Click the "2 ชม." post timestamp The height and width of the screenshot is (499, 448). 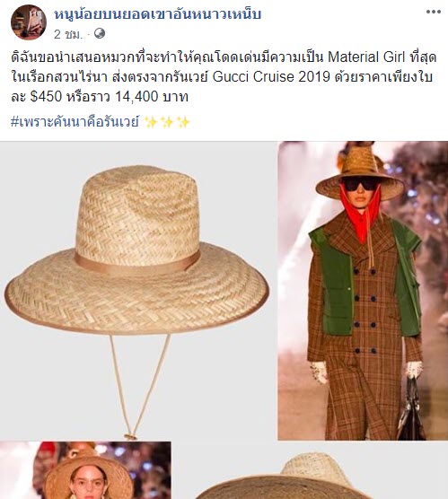(x=68, y=34)
